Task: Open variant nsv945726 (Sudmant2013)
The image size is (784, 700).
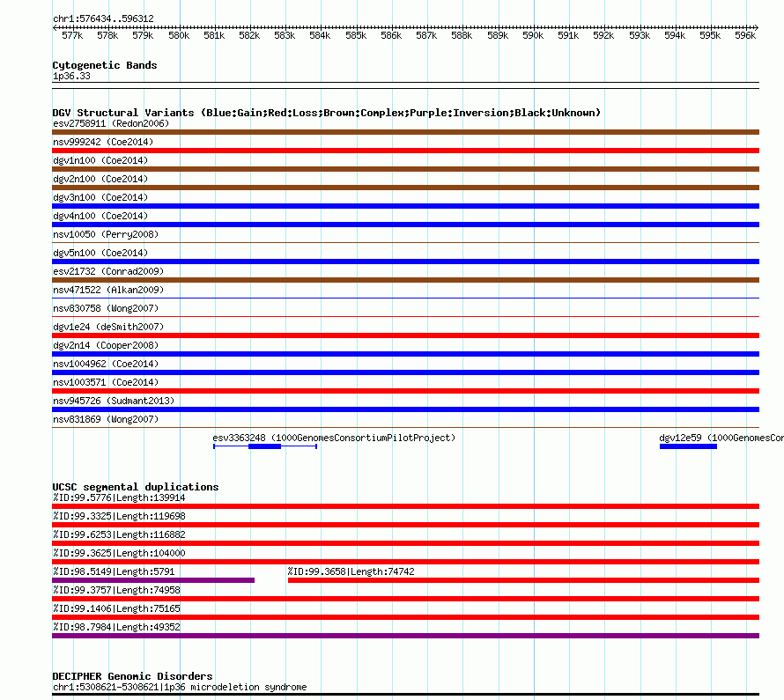Action: [114, 401]
